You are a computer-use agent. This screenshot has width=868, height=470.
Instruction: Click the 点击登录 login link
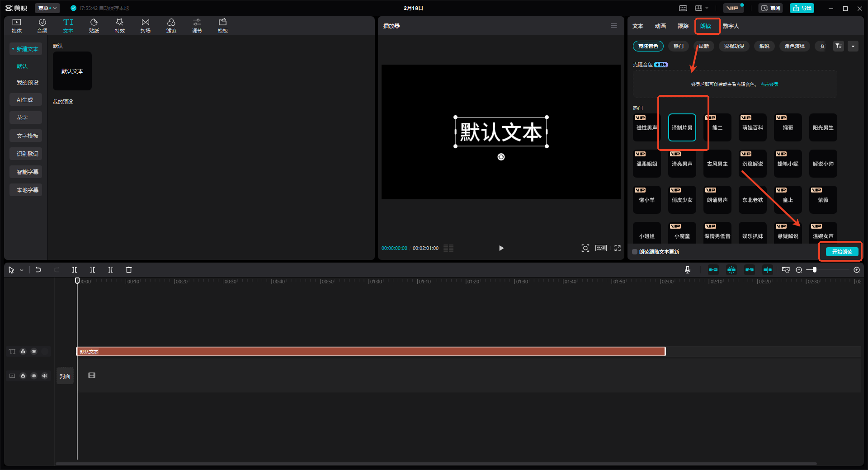(x=769, y=85)
